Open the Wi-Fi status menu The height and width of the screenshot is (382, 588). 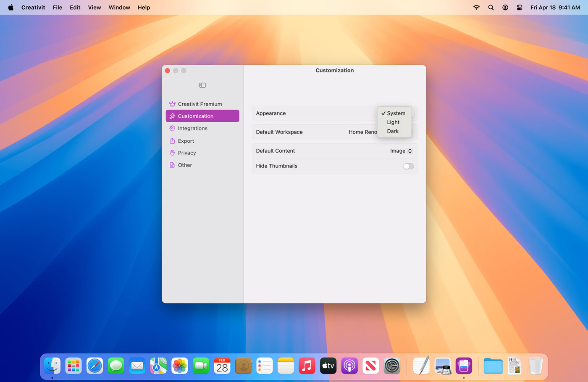pos(476,8)
